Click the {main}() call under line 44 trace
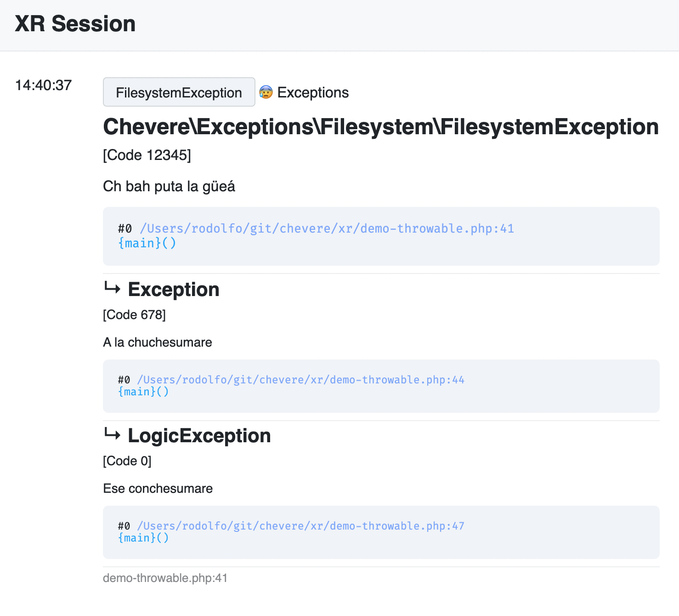Viewport: 679px width, 616px height. coord(144,392)
